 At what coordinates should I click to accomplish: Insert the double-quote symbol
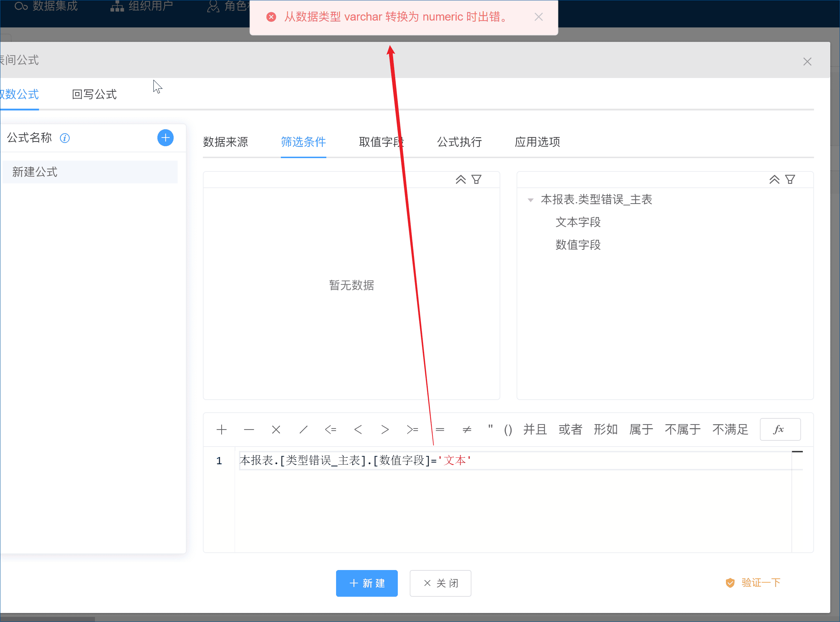pos(490,428)
